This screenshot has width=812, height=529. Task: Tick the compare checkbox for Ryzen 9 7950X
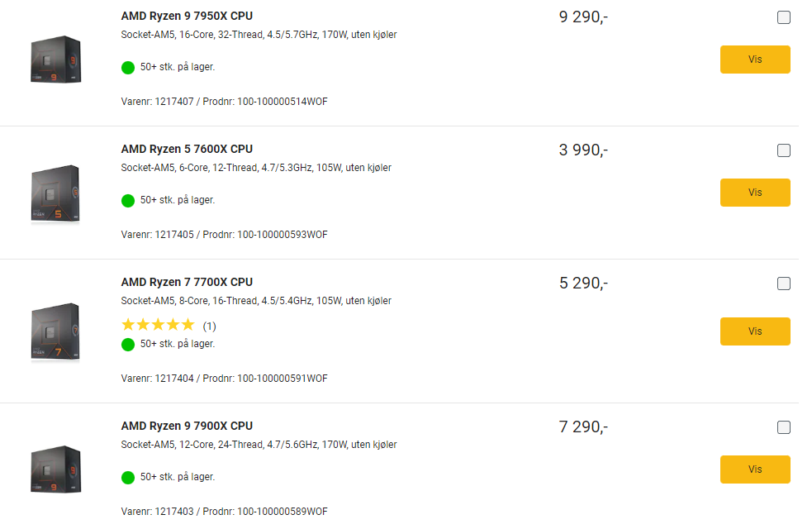784,17
